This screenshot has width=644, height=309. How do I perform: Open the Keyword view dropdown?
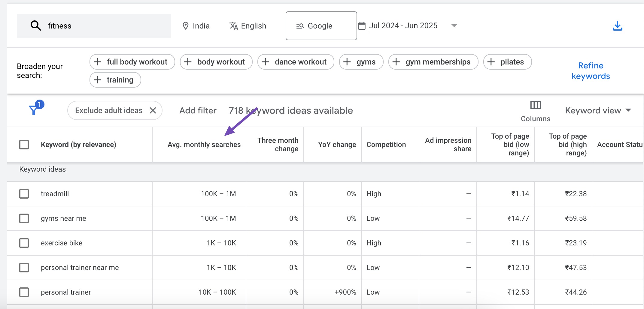(x=598, y=110)
